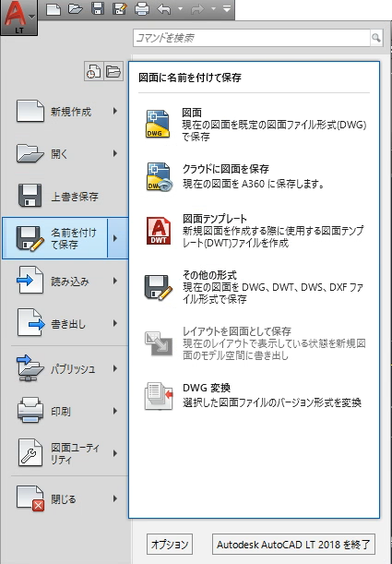Click the オプション button
Image resolution: width=392 pixels, height=564 pixels.
tap(170, 545)
